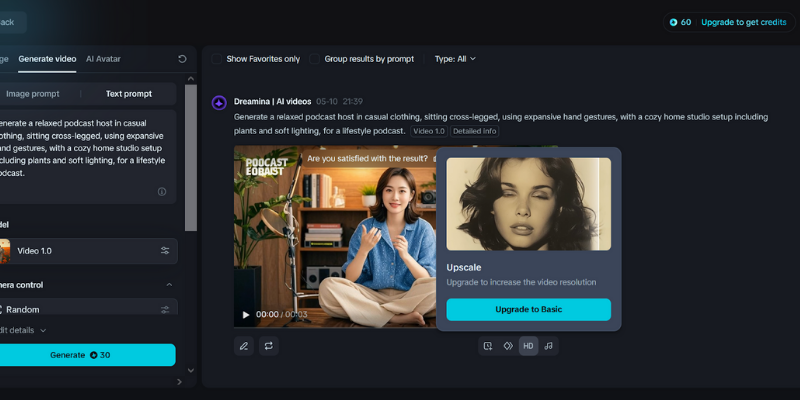Viewport: 800px width, 400px height.
Task: Click the Dreamina | AI videos title text
Action: click(x=272, y=102)
